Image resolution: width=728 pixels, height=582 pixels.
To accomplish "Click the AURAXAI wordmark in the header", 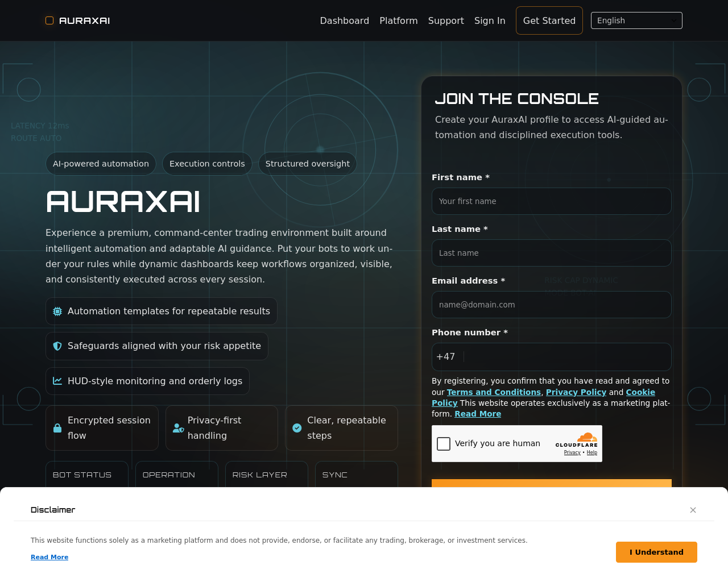I will point(85,20).
